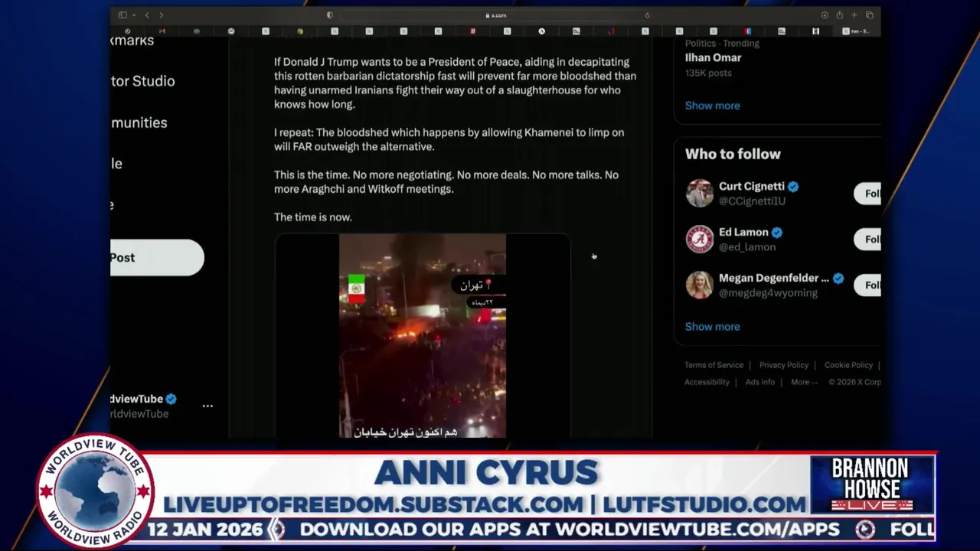Play the Tehran street video
The image size is (980, 551).
coord(423,336)
